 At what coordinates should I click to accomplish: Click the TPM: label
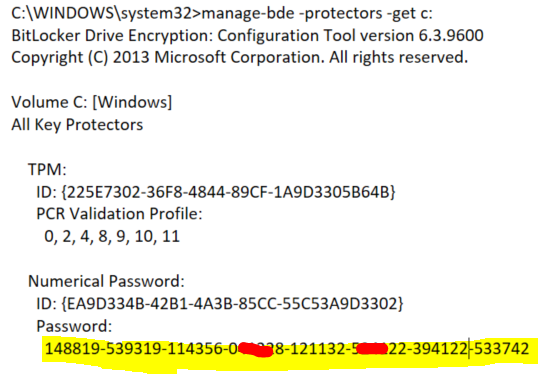click(x=47, y=170)
